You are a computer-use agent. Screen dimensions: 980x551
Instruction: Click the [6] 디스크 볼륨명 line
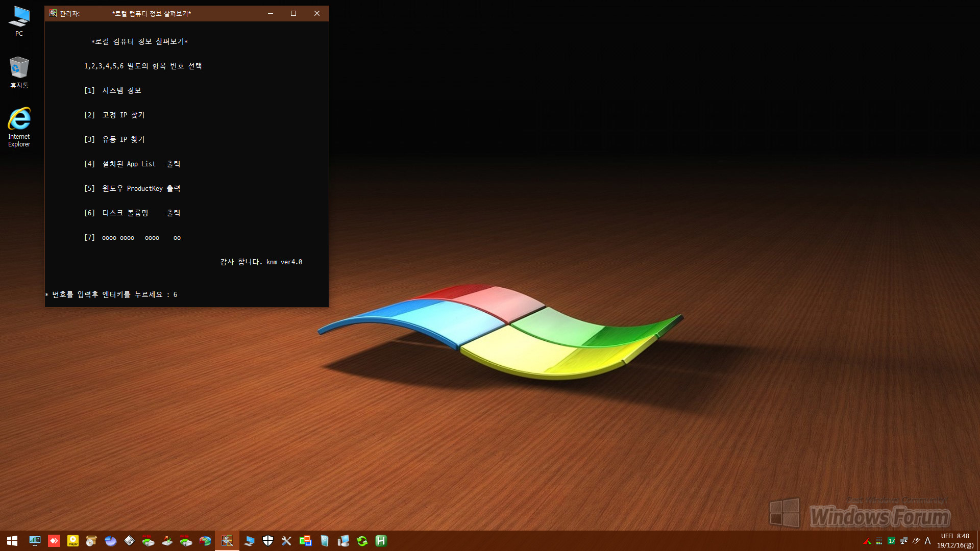[x=132, y=213]
